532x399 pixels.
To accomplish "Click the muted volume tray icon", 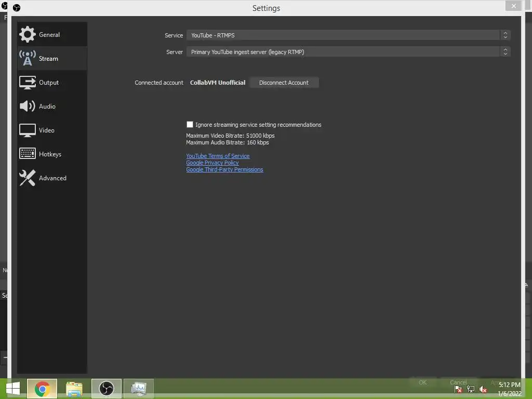I will (483, 389).
